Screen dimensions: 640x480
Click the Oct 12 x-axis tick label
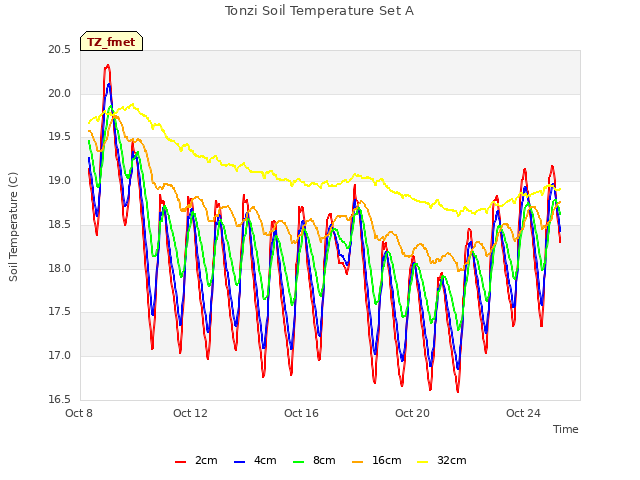[190, 413]
